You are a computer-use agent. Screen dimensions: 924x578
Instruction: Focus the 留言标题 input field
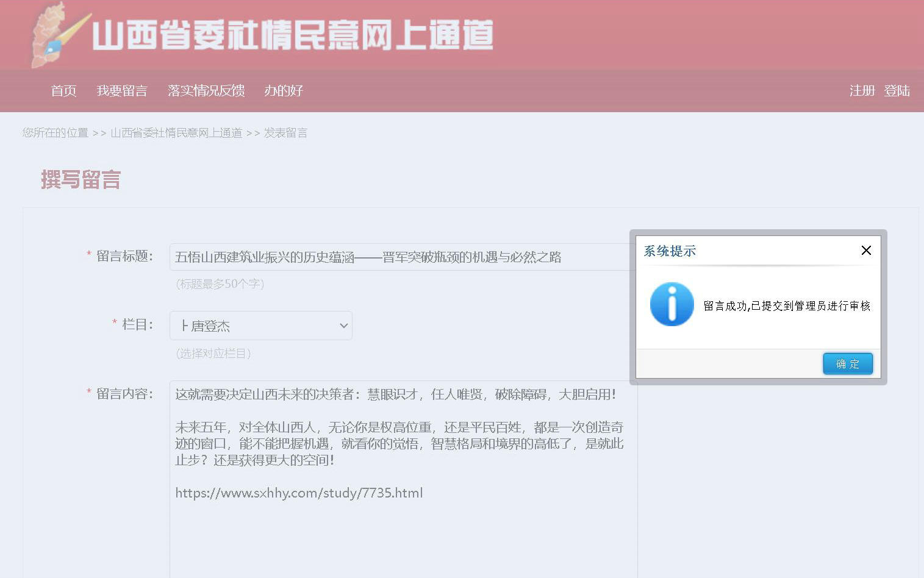403,257
